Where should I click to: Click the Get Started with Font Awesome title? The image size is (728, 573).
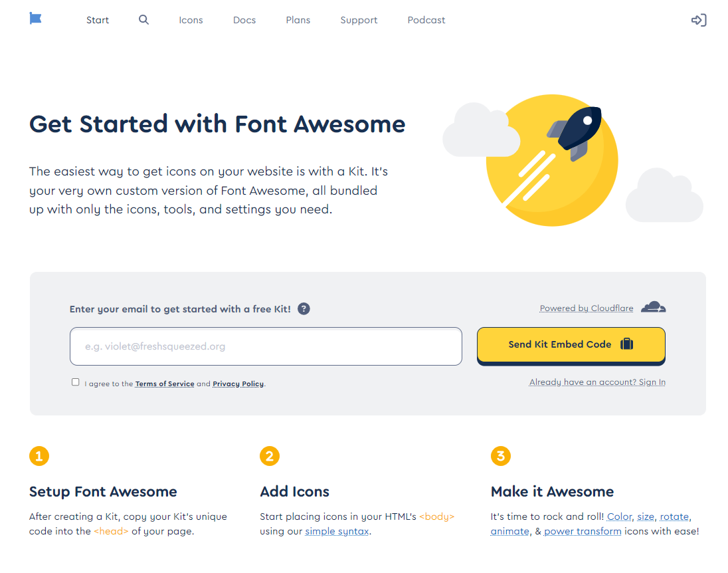click(217, 124)
